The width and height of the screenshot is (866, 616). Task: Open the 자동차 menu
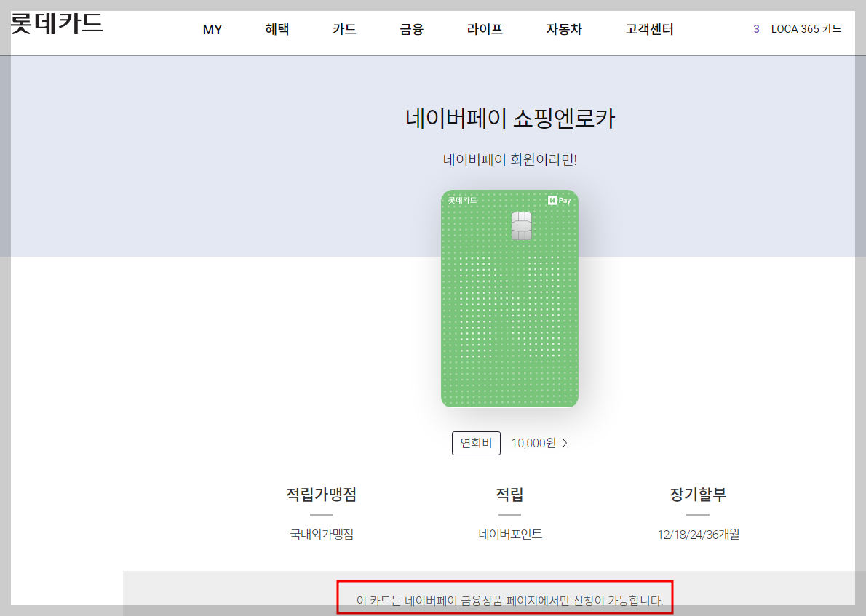pos(564,29)
